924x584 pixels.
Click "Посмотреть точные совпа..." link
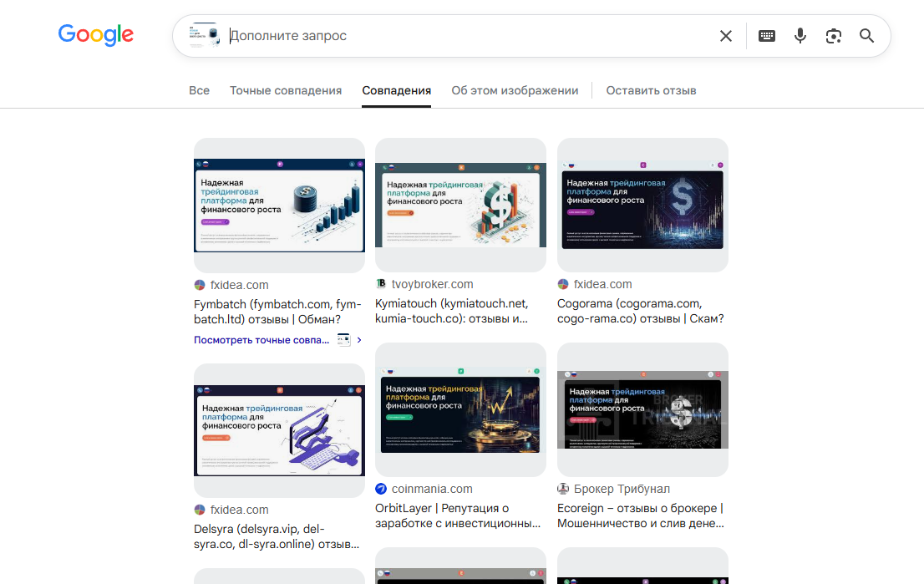[261, 340]
